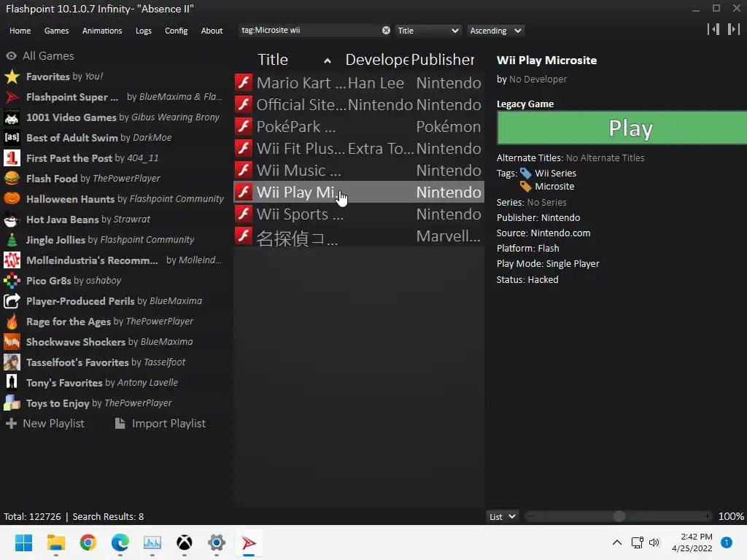Open the About tab
This screenshot has height=560, width=747.
point(212,31)
